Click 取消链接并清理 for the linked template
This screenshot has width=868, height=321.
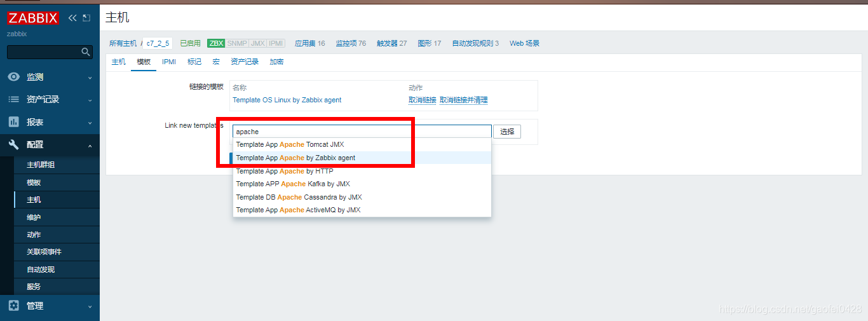click(x=464, y=100)
